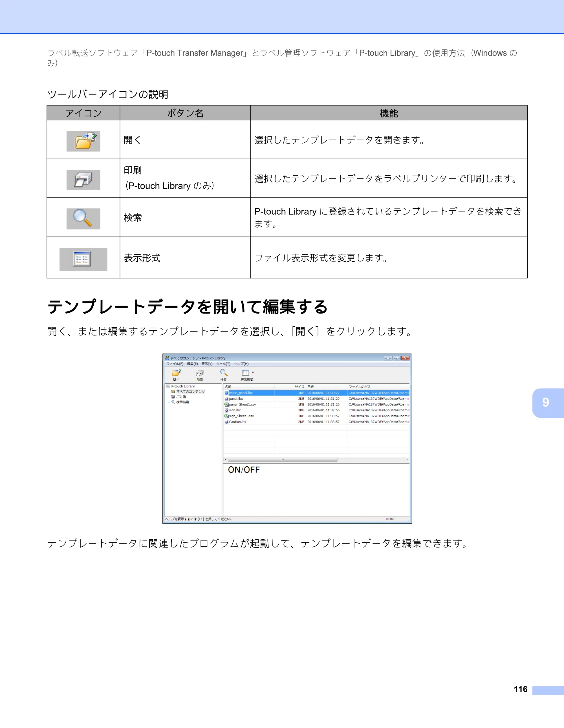This screenshot has height=728, width=564.
Task: Open the ヘルプ(H) menu
Action: 241,364
